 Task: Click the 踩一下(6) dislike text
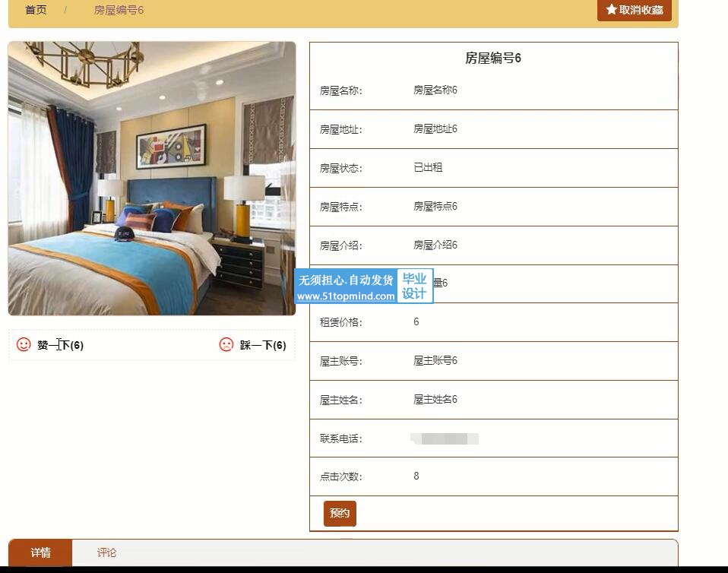point(263,345)
